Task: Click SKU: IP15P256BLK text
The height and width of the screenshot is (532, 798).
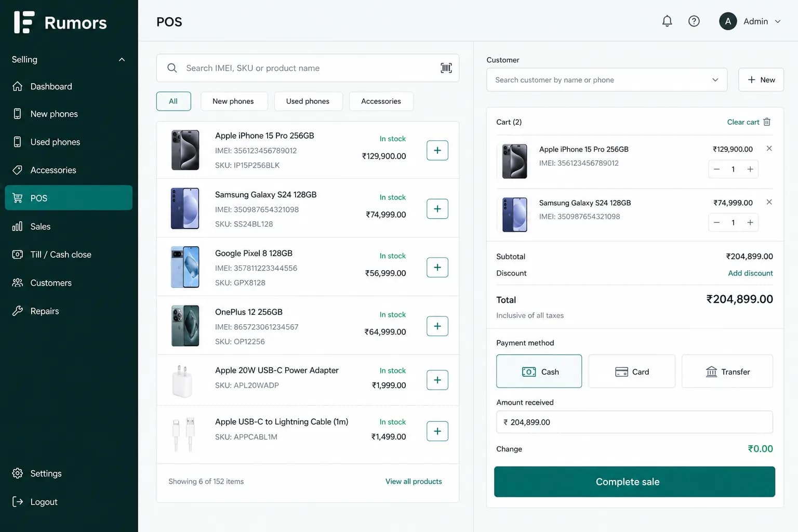Action: coord(247,165)
